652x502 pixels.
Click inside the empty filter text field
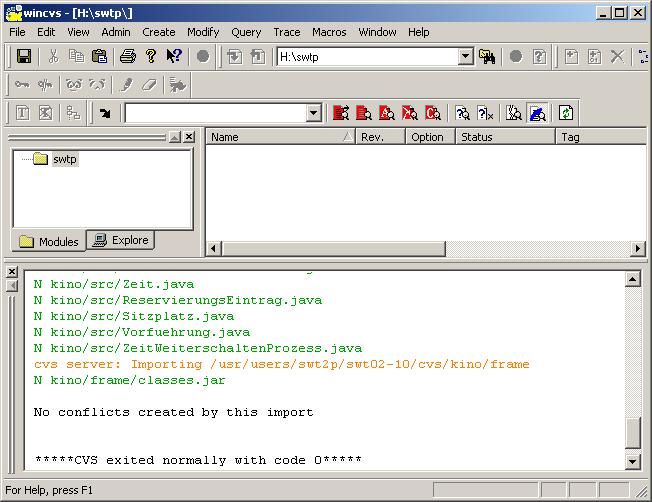[x=215, y=113]
